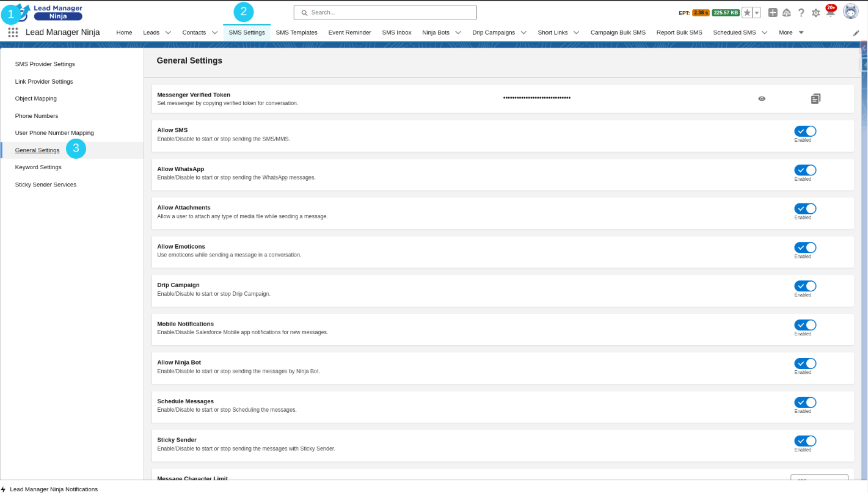
Task: Edit the navigation bar with pencil icon
Action: point(856,33)
